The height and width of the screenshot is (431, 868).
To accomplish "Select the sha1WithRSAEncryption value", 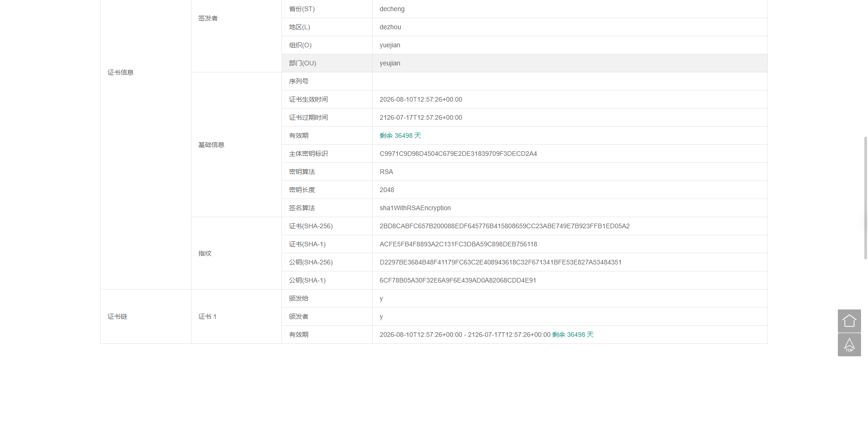I will (415, 208).
